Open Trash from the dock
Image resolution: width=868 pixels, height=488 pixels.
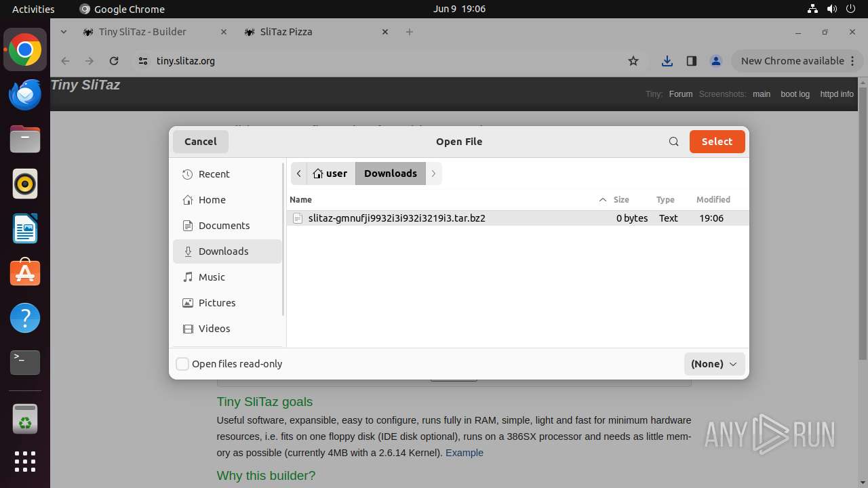25,419
